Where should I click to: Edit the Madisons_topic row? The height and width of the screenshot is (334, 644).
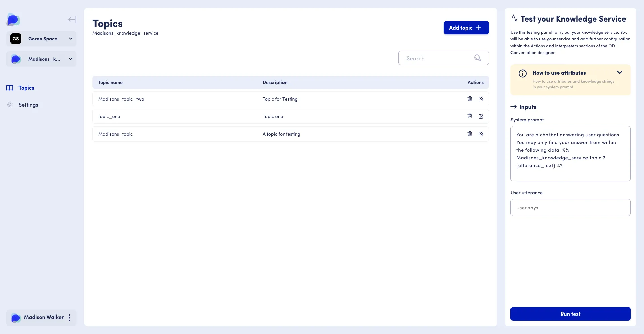point(481,134)
